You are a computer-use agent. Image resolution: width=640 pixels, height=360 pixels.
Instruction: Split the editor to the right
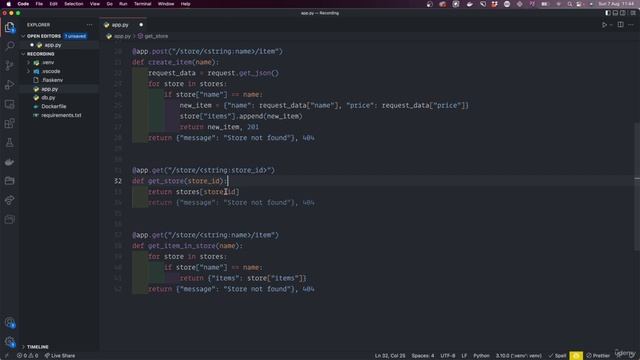click(x=620, y=25)
